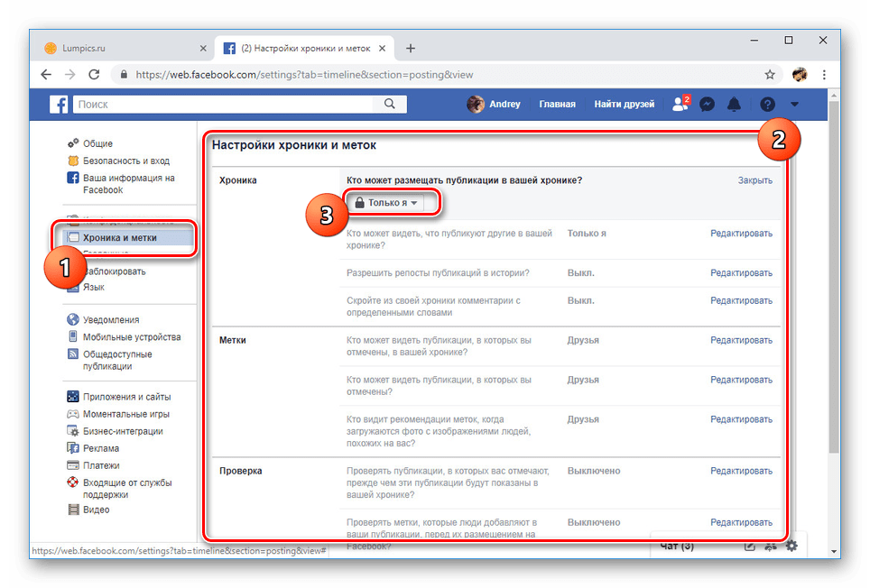Click the Help question mark icon
Viewport: 870px width, 588px height.
coord(766,104)
